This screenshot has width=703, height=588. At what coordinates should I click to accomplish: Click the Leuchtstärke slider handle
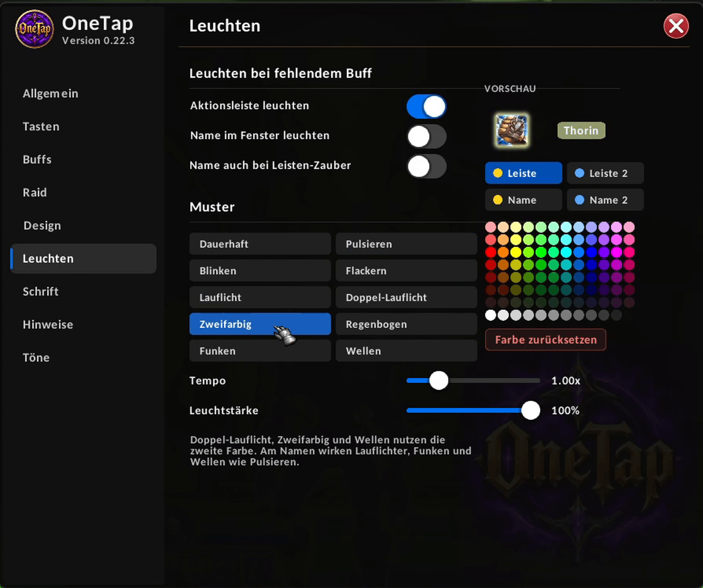[x=531, y=410]
